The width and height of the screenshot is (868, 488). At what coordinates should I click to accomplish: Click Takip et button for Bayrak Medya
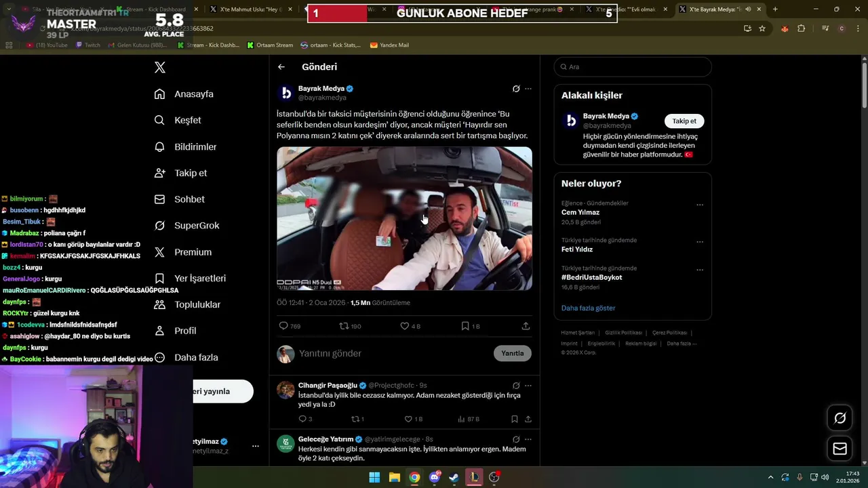click(x=684, y=121)
